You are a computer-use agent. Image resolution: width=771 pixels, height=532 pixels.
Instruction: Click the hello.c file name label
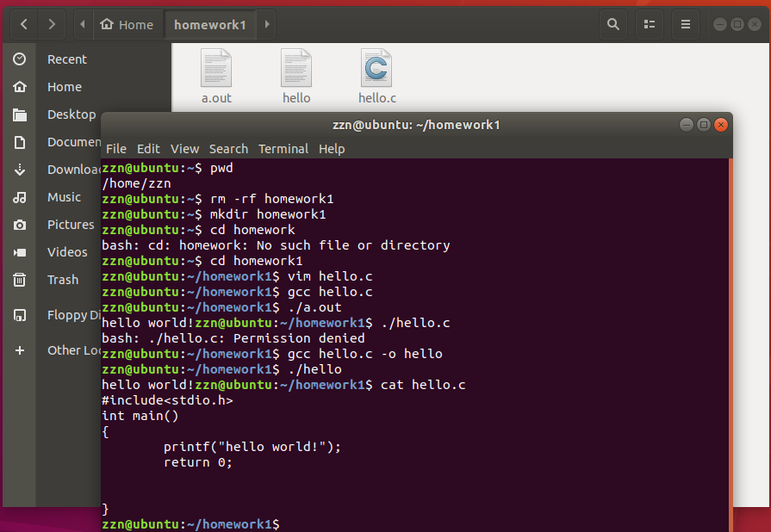coord(377,98)
